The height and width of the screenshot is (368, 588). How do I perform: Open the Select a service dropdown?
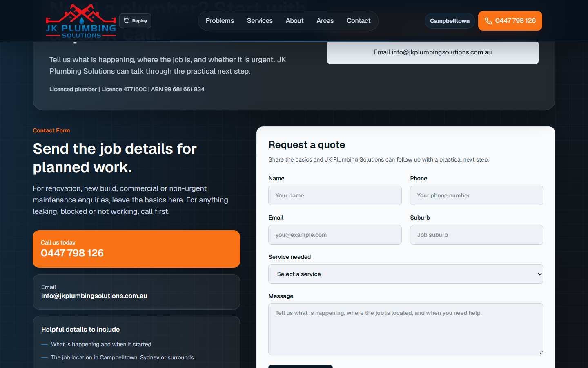click(406, 274)
